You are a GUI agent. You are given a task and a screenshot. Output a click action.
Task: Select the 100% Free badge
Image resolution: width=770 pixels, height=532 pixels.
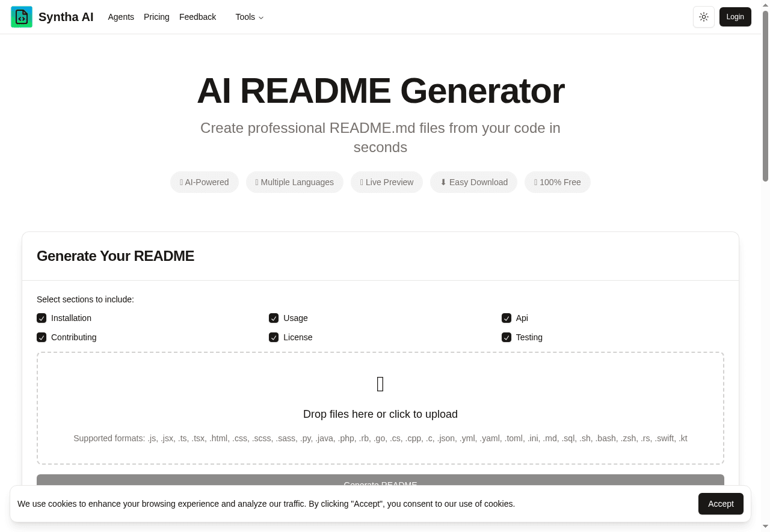[558, 182]
